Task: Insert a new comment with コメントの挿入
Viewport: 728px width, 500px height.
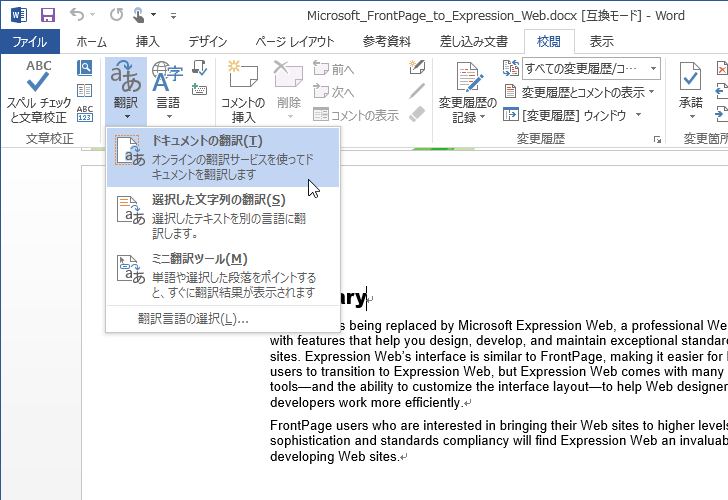Action: 243,91
